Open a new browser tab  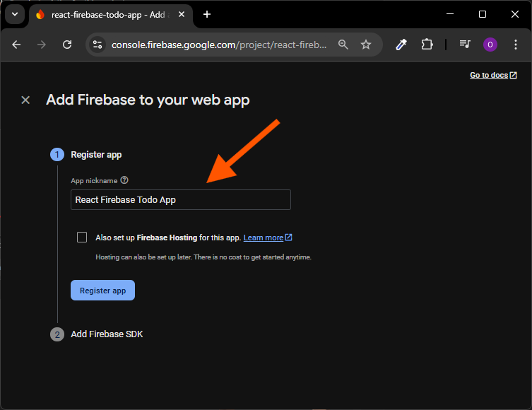pyautogui.click(x=207, y=14)
